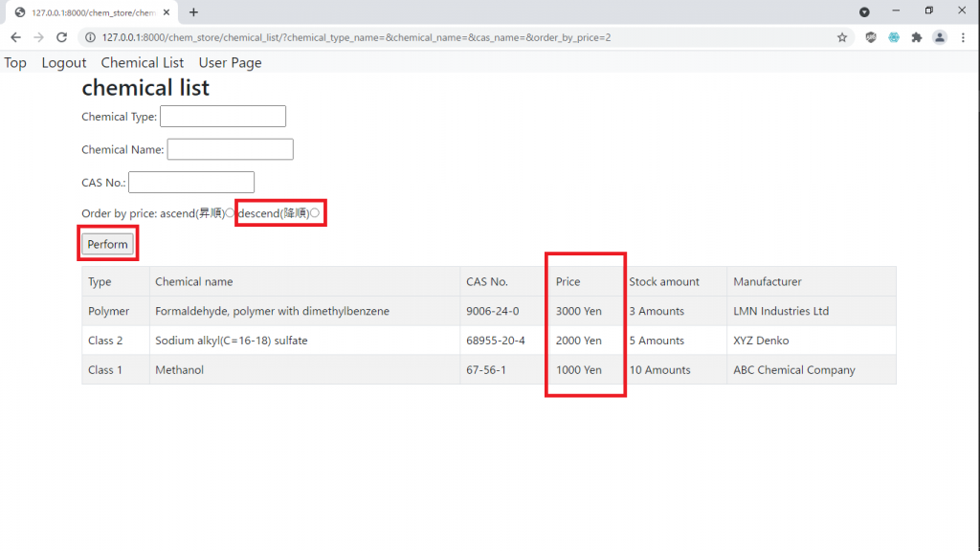Open the Chrome profile avatar
Image resolution: width=980 pixels, height=551 pixels.
[x=940, y=37]
